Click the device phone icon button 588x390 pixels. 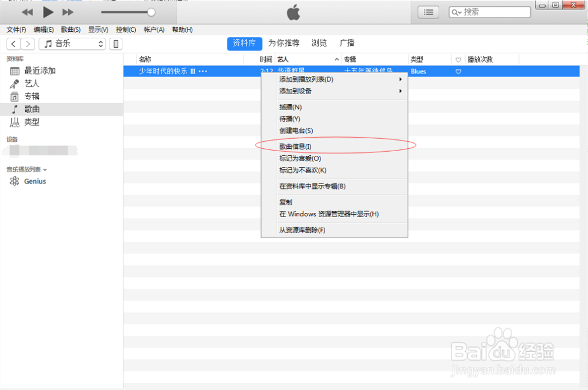pos(116,44)
